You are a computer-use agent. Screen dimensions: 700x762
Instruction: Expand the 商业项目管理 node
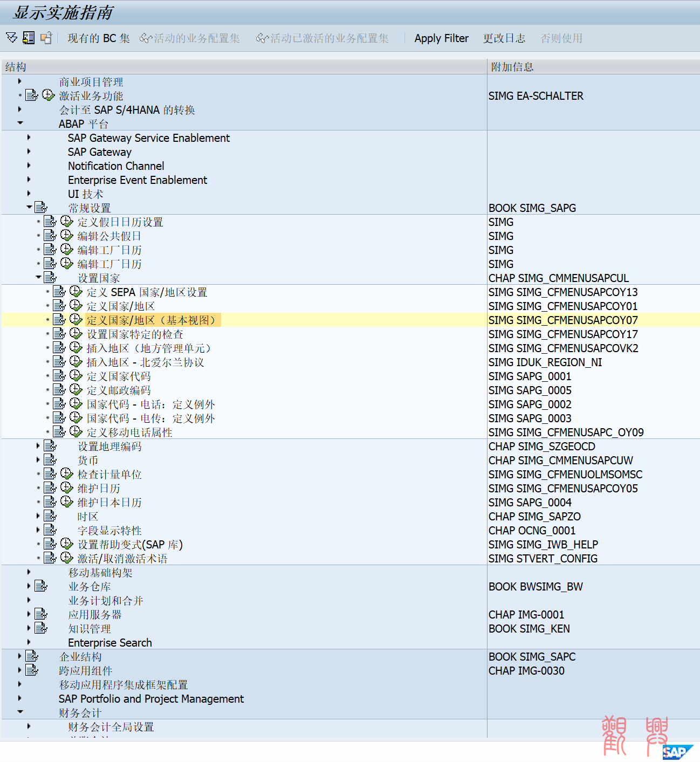point(20,81)
